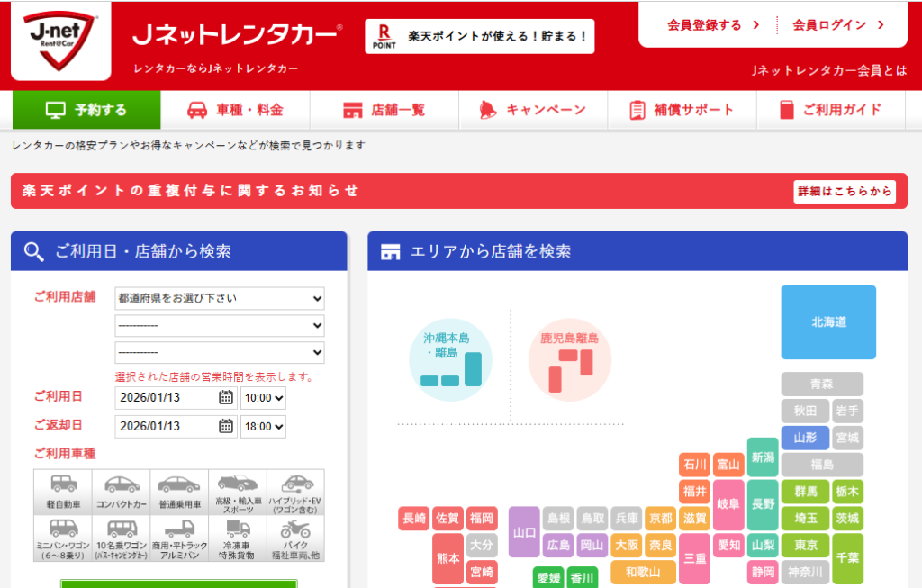Select the 軽自動車 vehicle type icon
Screen dimensions: 922x588
click(x=63, y=492)
